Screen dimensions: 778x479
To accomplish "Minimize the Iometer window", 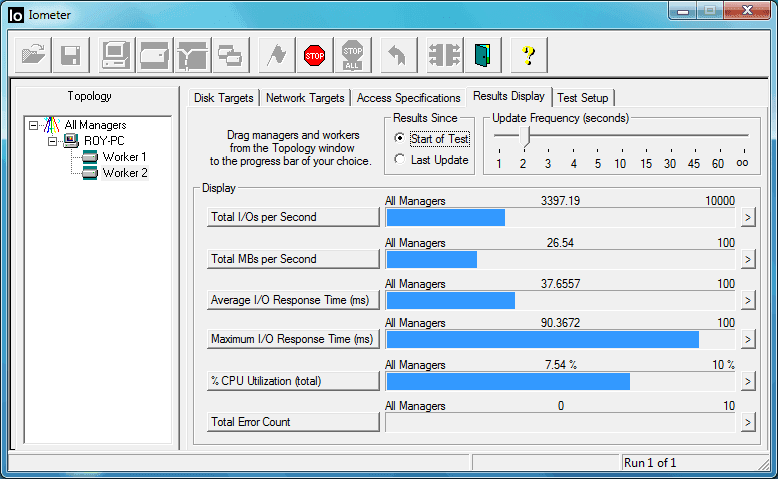I will [x=683, y=10].
